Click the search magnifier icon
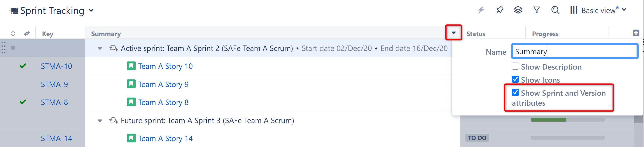 click(555, 10)
